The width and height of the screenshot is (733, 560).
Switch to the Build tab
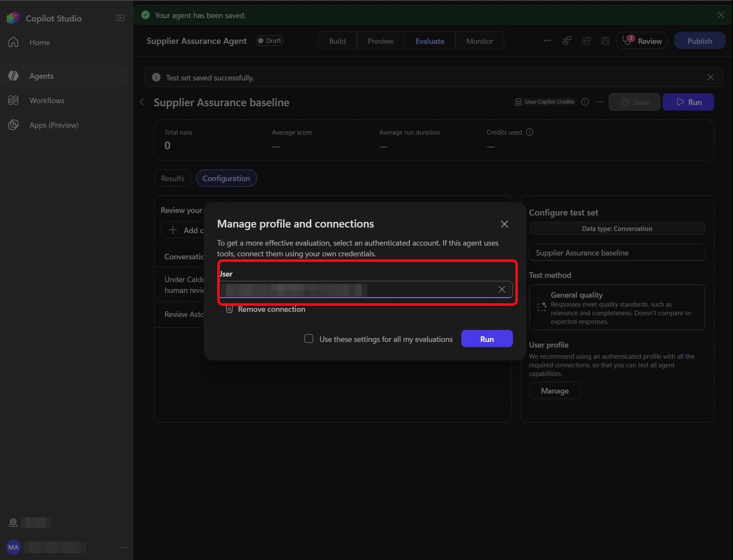(337, 41)
